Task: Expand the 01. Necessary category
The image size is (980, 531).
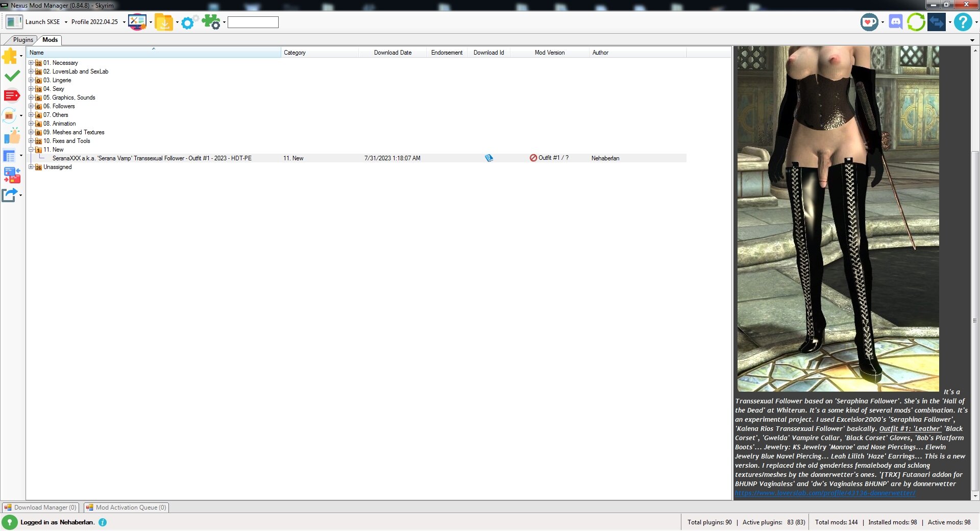Action: pos(31,63)
